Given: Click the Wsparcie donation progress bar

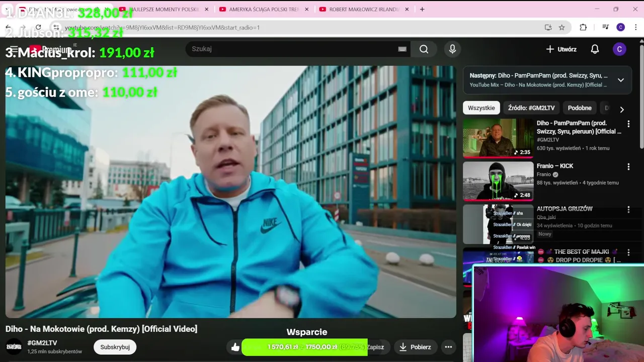Looking at the screenshot, I should point(304,347).
